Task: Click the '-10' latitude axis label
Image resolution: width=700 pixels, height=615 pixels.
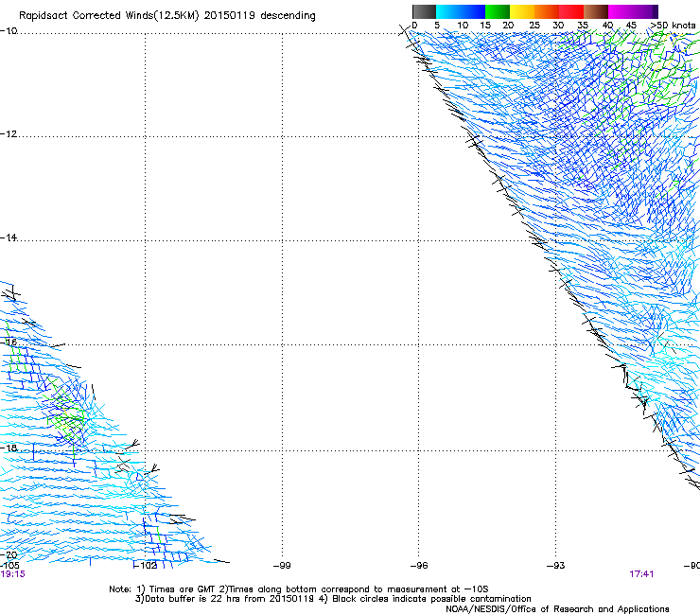Action: (x=9, y=31)
